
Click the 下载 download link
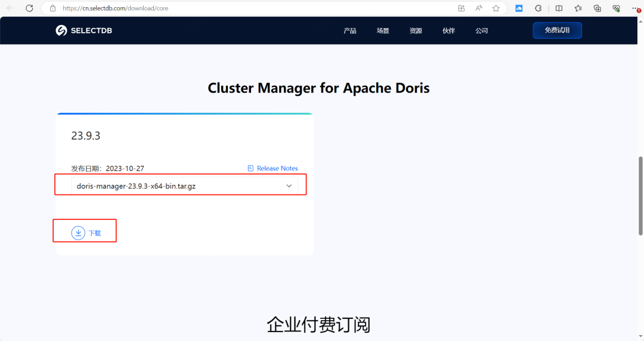click(x=95, y=233)
